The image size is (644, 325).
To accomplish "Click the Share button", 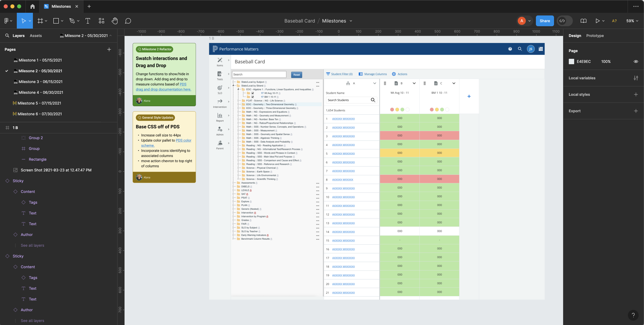I will coord(545,21).
